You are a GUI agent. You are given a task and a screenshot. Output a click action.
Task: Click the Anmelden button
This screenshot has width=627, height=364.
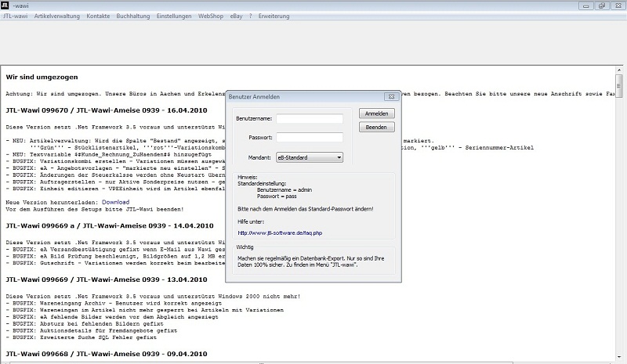tap(376, 114)
